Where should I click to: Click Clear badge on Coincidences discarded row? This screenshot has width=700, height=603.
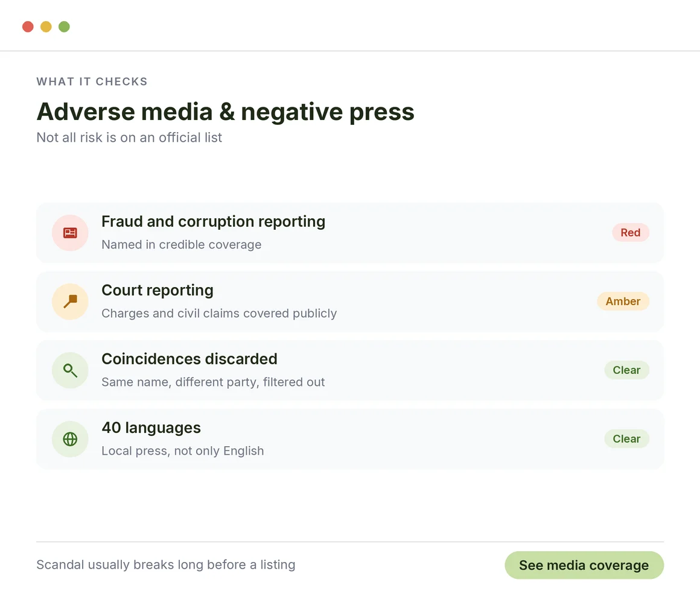point(626,370)
